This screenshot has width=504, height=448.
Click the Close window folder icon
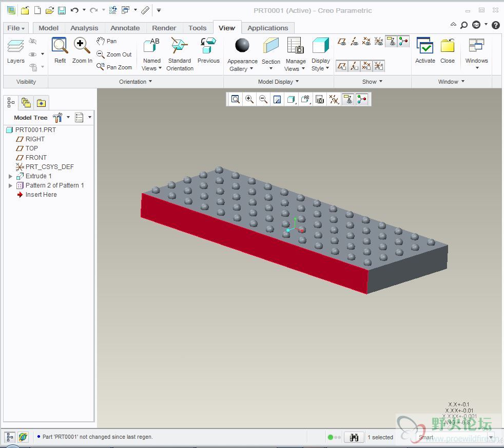[x=448, y=45]
